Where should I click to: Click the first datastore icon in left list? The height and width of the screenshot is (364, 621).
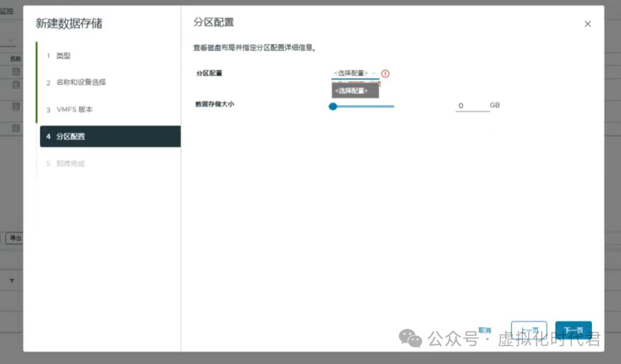[16, 71]
